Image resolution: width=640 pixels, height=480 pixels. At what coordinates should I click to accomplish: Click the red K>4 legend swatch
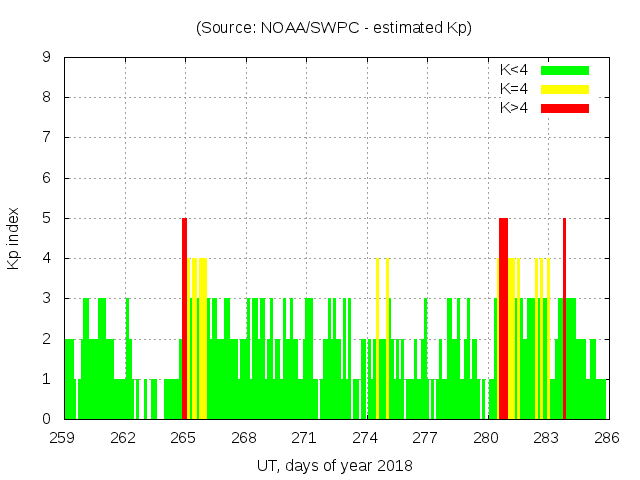click(x=565, y=108)
